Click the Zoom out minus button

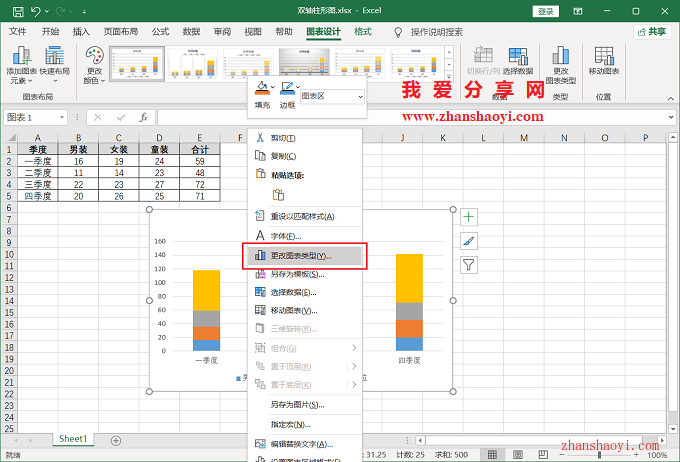562,455
